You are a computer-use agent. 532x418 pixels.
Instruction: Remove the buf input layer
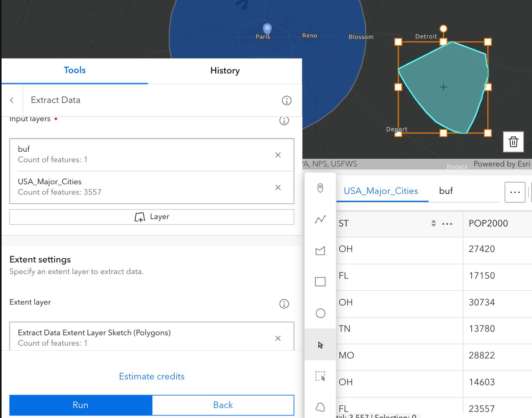point(278,155)
